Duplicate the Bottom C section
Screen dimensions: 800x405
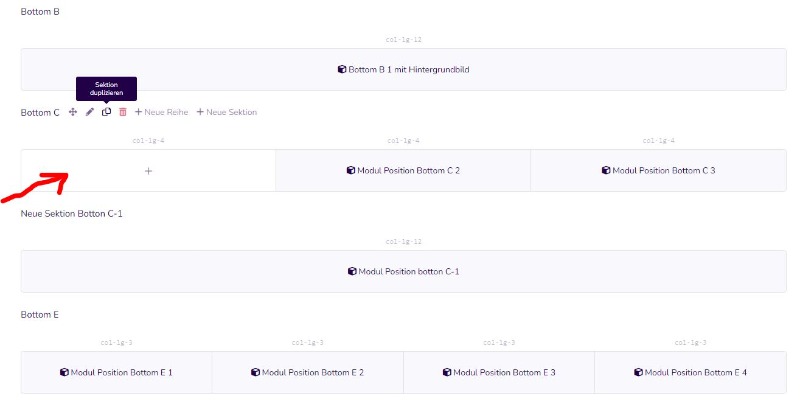pyautogui.click(x=106, y=112)
